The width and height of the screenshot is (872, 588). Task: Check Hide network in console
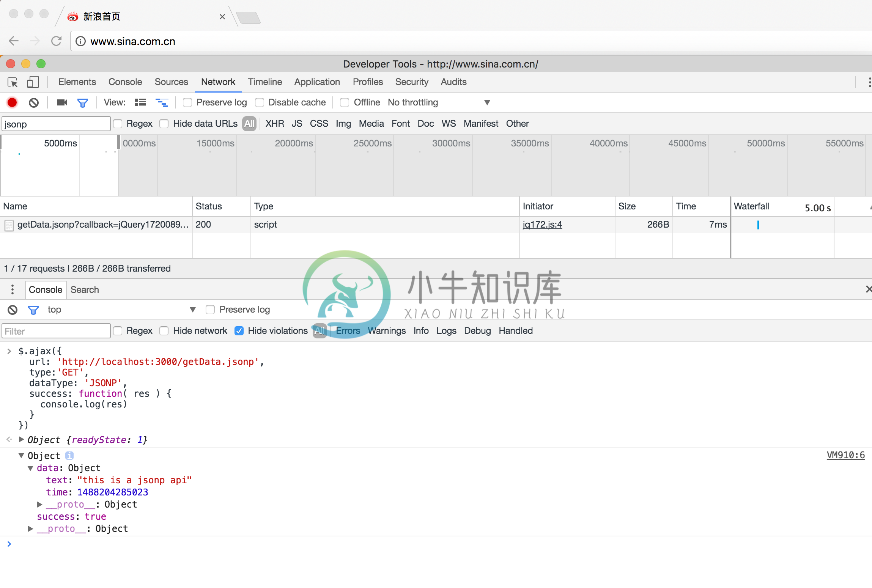(x=164, y=331)
